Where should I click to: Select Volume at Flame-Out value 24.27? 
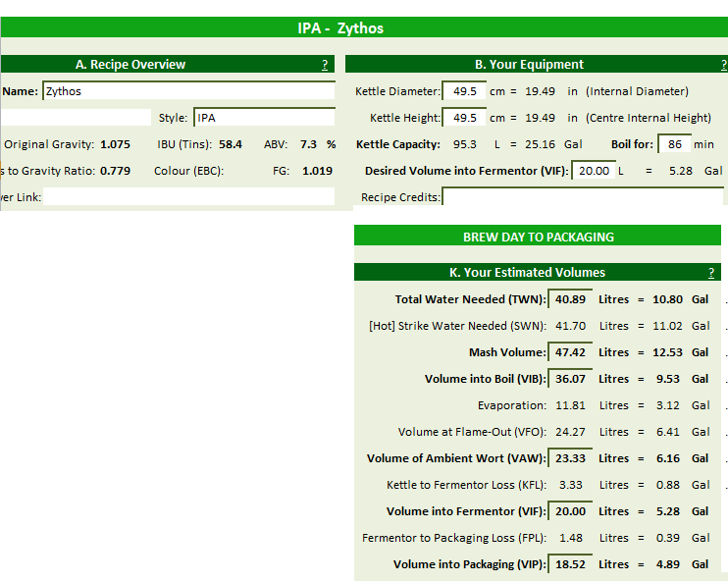(570, 432)
